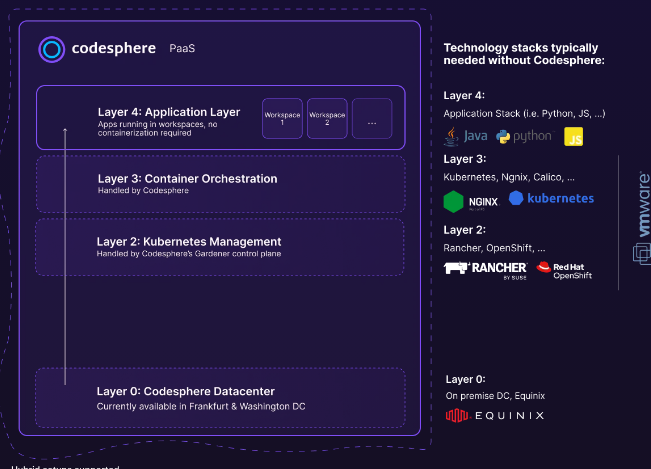Click 'On premise DC, Equinix' text
The height and width of the screenshot is (469, 651).
pyautogui.click(x=495, y=396)
